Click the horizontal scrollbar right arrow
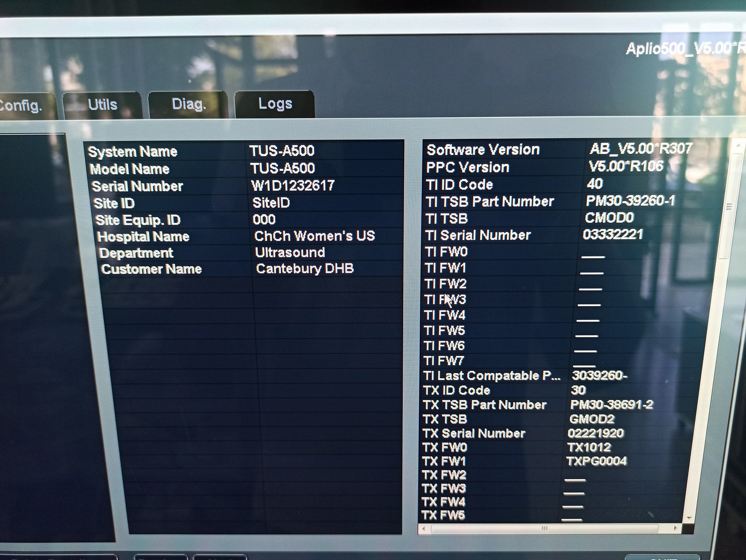Screen dimensions: 746x560 click(x=675, y=528)
